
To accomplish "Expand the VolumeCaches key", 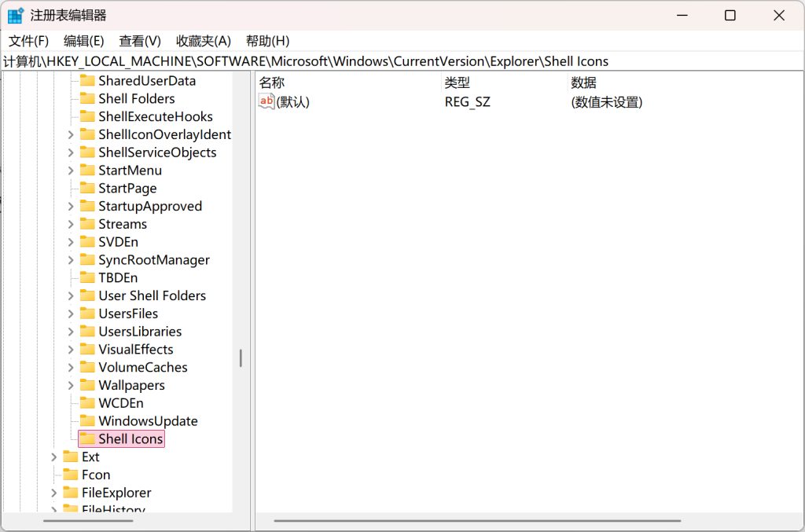I will click(x=71, y=368).
